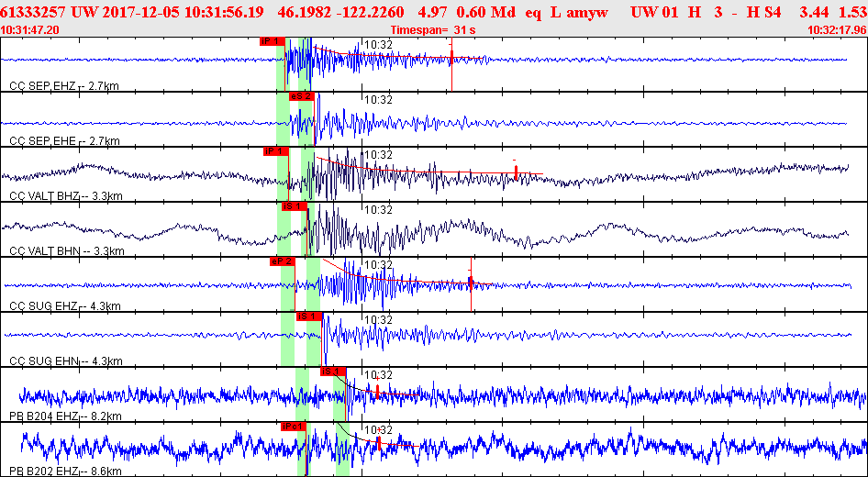Select the iS 1 pick flag on SUG EHN
Viewport: 868px width, 477px height.
310,316
